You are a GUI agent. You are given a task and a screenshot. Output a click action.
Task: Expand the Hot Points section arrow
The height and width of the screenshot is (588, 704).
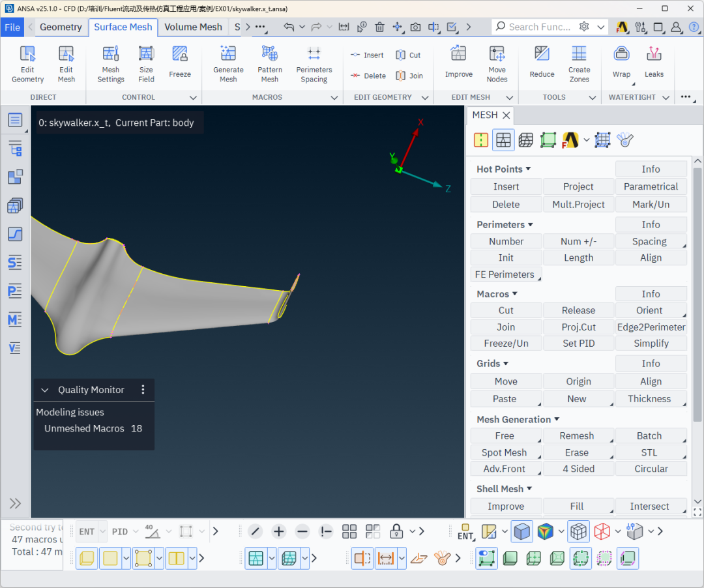tap(528, 169)
